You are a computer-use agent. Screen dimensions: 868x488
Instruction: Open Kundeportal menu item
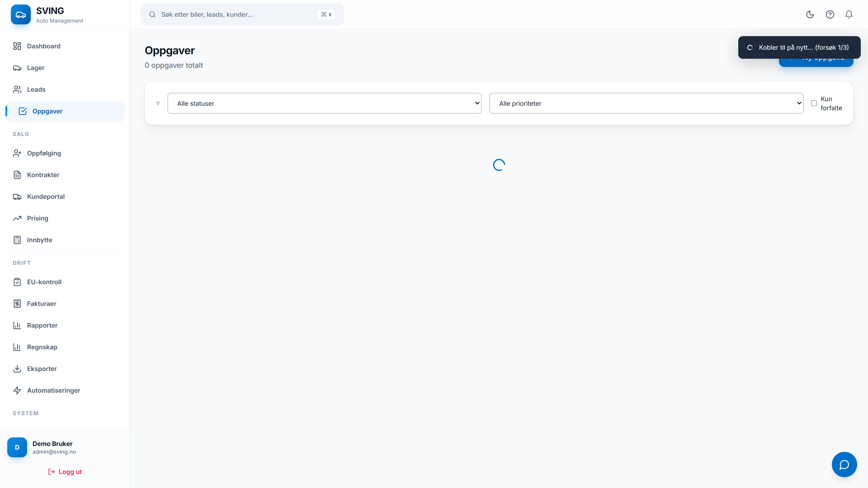[65, 197]
